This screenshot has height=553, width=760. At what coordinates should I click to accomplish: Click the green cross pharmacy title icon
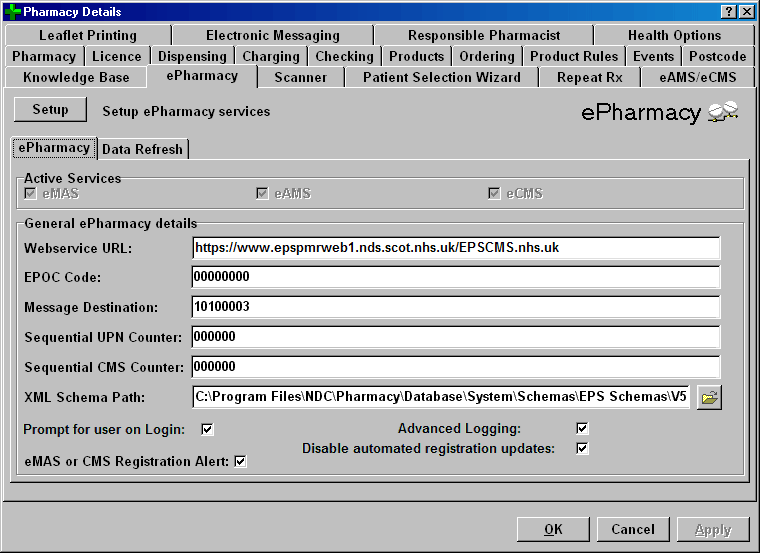point(12,11)
